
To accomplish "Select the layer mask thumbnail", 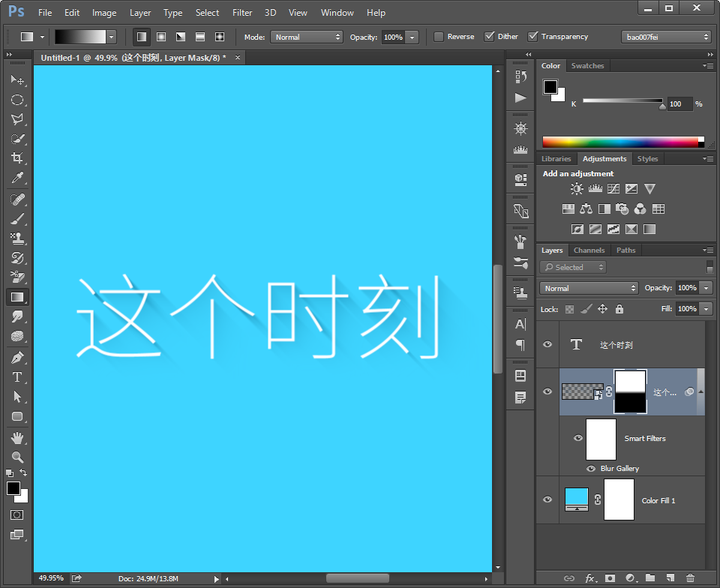I will [630, 392].
